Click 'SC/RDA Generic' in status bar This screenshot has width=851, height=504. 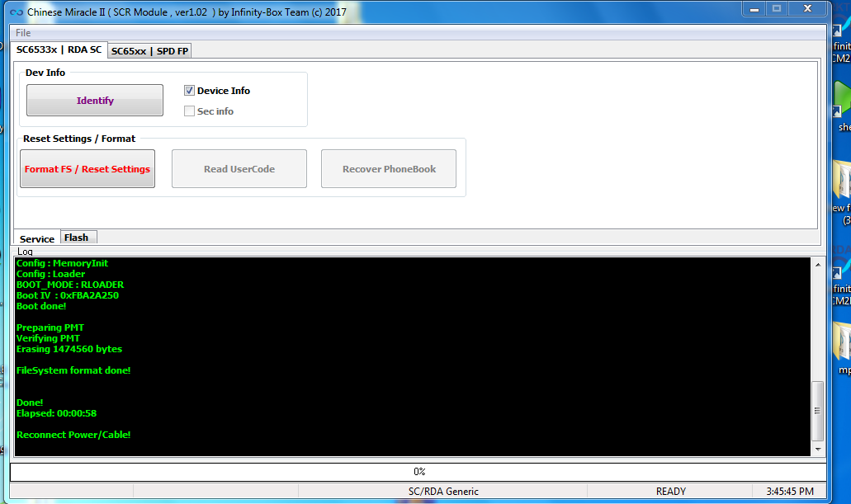point(443,492)
